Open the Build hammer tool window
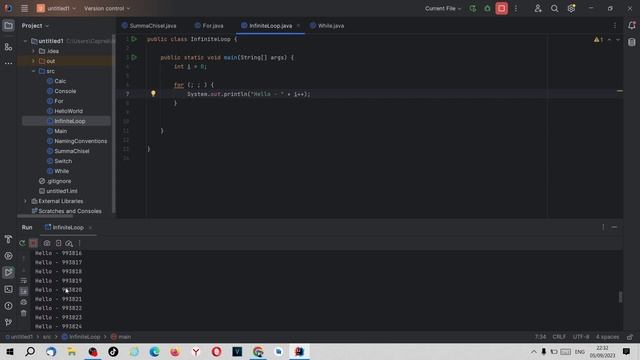 [8, 240]
